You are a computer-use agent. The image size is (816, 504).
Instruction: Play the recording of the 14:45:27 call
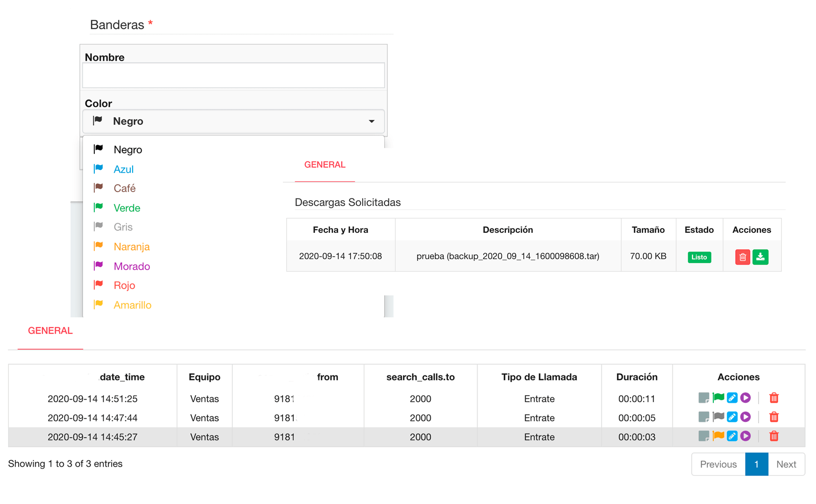746,436
